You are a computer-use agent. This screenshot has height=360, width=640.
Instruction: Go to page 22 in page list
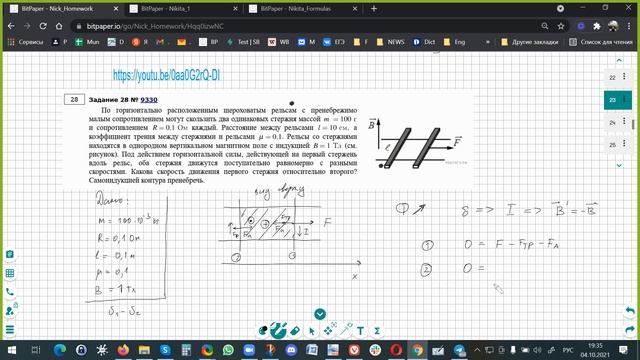pyautogui.click(x=612, y=77)
